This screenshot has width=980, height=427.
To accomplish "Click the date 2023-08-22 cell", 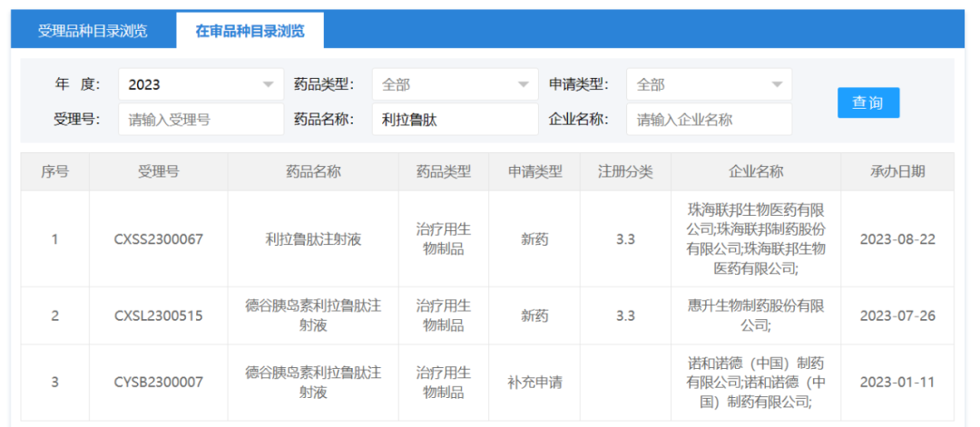I will (897, 239).
